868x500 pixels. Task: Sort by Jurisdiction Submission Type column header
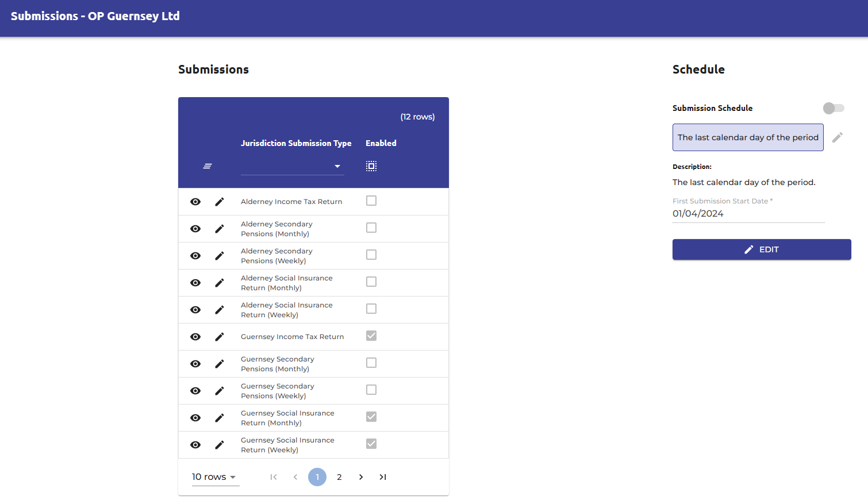pyautogui.click(x=296, y=143)
